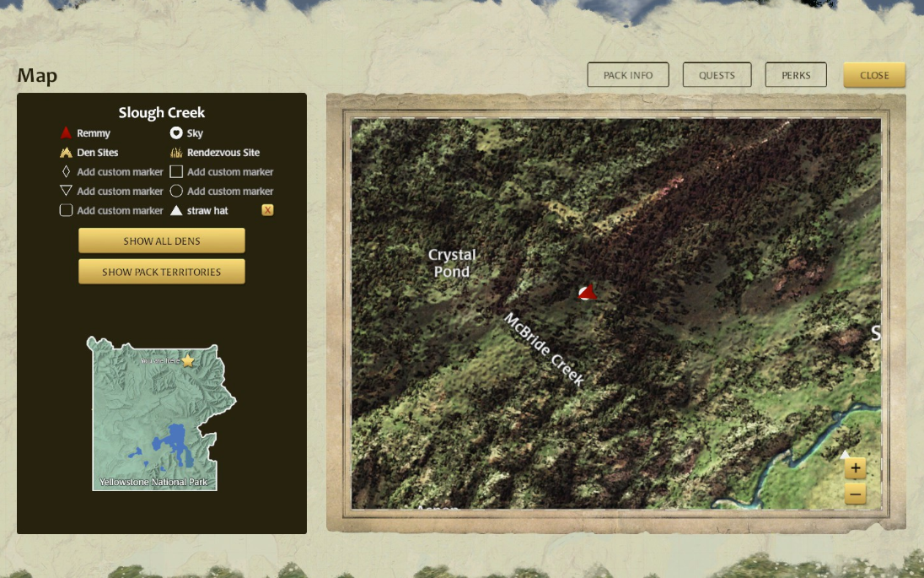Screen dimensions: 924x578
Task: Click the Rendezvous Site label
Action: click(x=223, y=152)
